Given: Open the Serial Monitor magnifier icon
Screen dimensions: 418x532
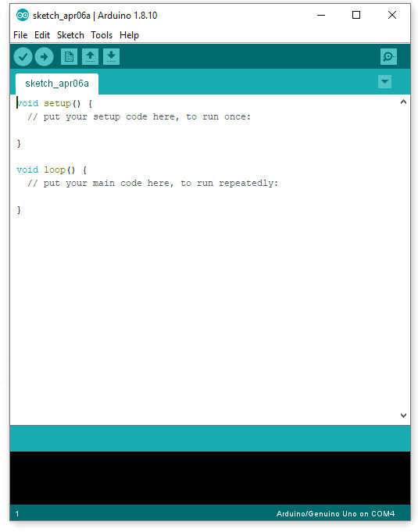Looking at the screenshot, I should pyautogui.click(x=388, y=57).
